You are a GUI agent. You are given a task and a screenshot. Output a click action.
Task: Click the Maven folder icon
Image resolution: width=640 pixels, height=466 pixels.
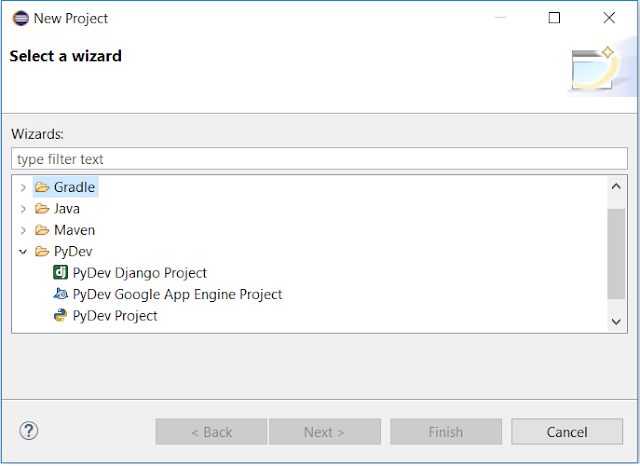point(42,230)
